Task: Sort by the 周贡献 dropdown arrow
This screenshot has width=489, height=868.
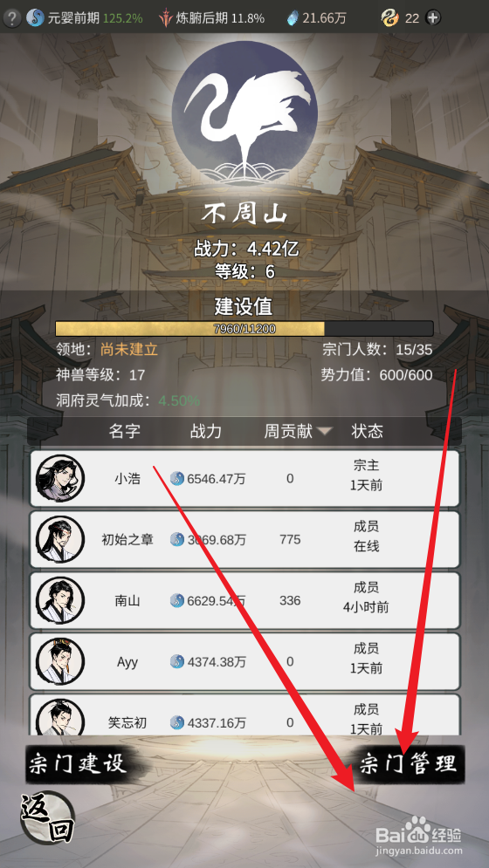Action: click(x=325, y=432)
